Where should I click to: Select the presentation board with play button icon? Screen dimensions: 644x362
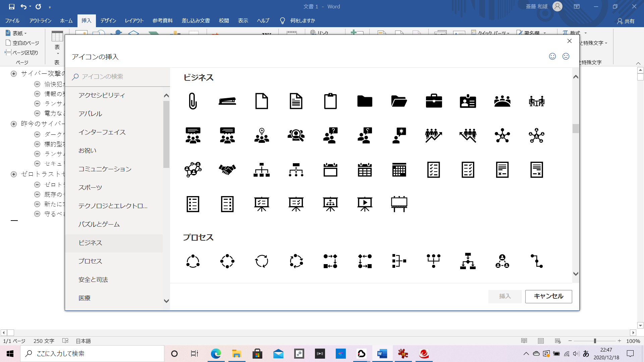click(365, 203)
